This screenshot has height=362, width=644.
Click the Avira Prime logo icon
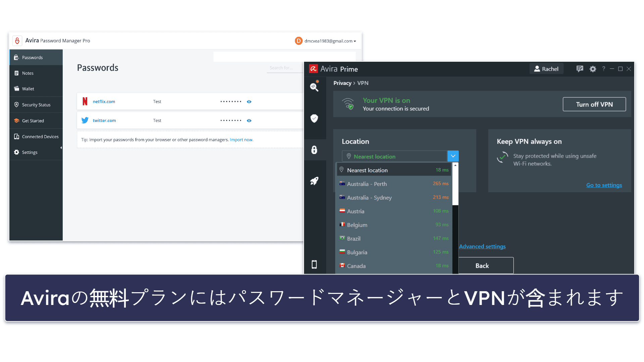(x=313, y=69)
